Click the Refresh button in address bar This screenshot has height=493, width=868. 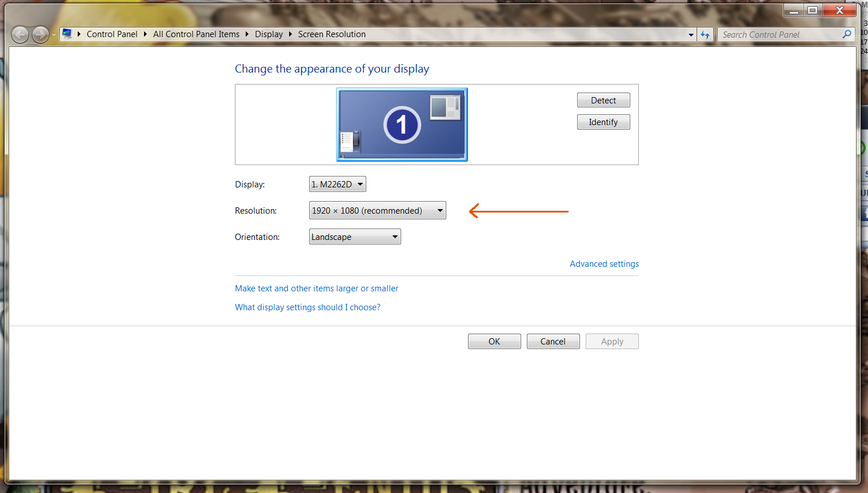click(x=705, y=35)
